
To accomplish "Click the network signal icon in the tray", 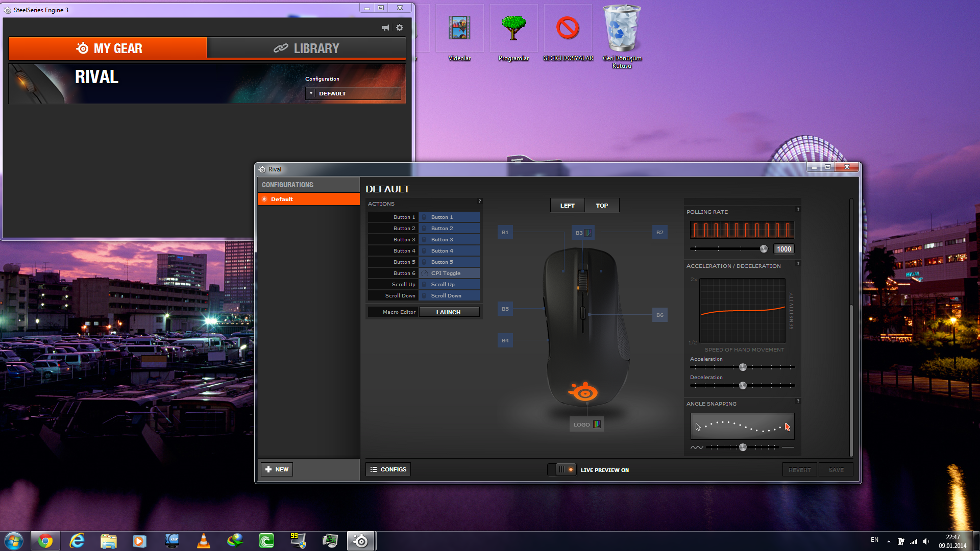I will pos(914,541).
